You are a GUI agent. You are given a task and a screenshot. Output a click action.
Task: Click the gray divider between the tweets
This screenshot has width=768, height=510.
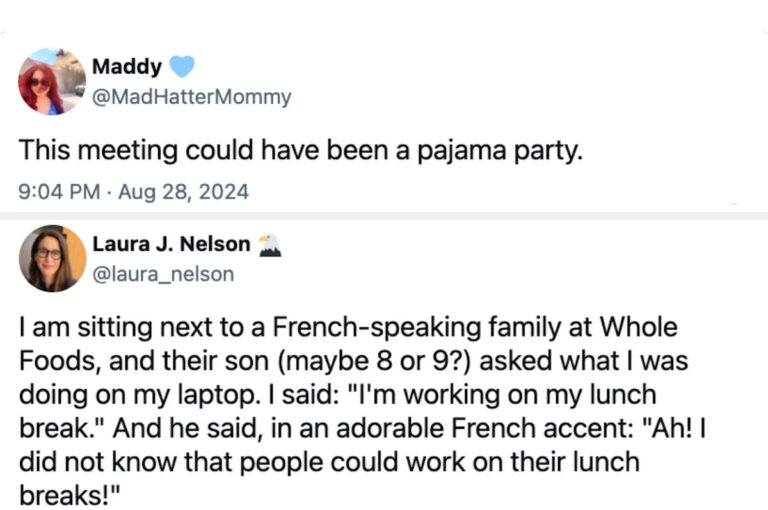(384, 215)
